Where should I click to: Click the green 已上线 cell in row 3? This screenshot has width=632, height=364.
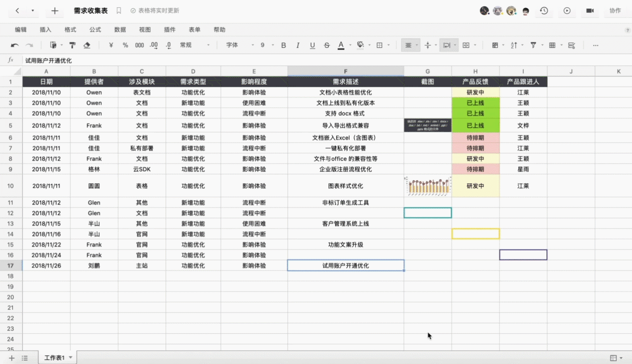pos(476,103)
